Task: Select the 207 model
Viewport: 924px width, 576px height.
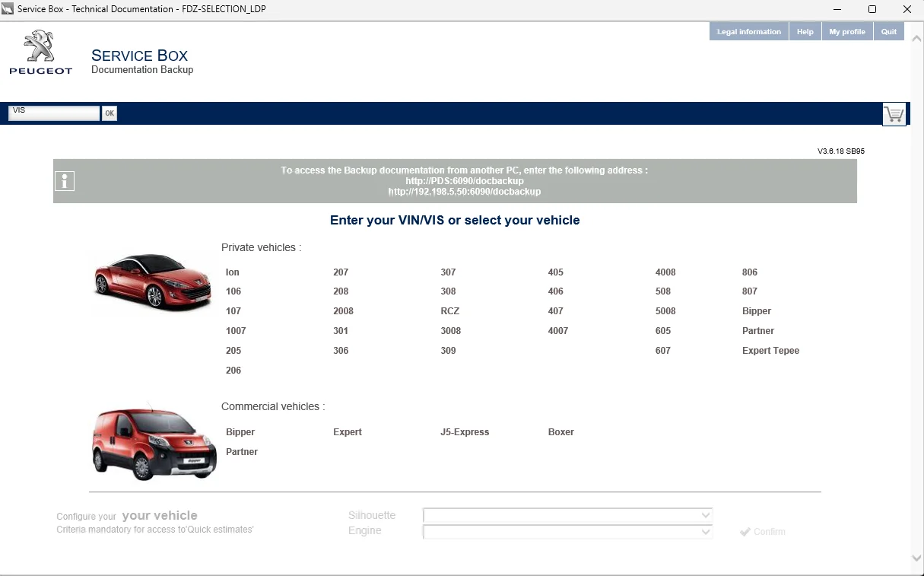Action: [341, 272]
